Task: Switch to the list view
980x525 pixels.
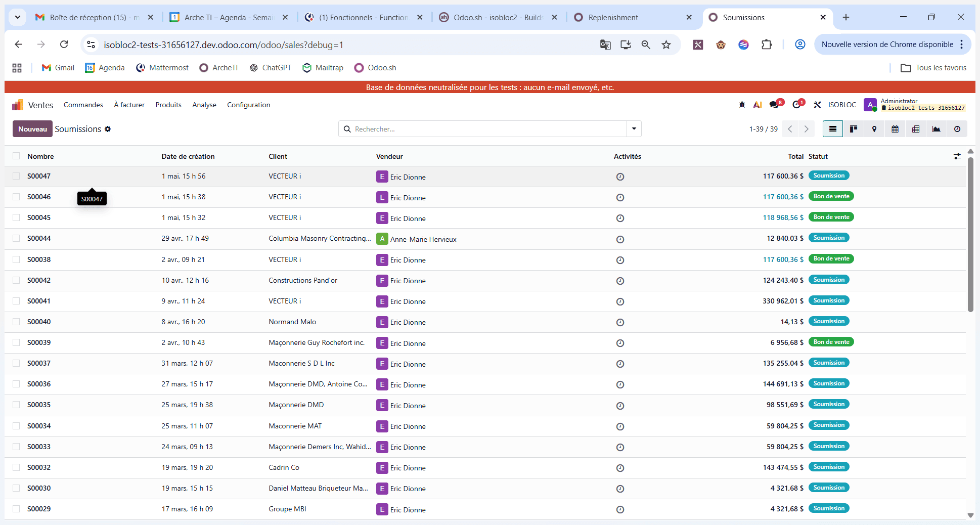Action: click(x=832, y=129)
